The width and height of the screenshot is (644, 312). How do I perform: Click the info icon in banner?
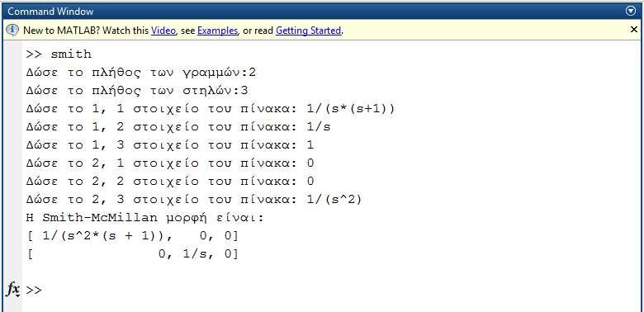(12, 30)
